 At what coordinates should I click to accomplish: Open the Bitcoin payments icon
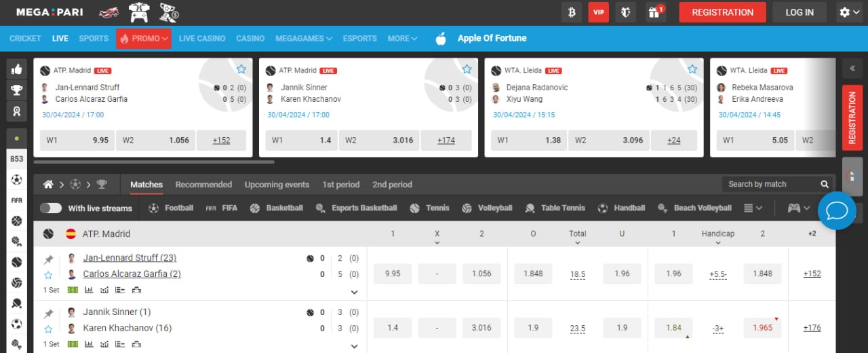(x=571, y=12)
